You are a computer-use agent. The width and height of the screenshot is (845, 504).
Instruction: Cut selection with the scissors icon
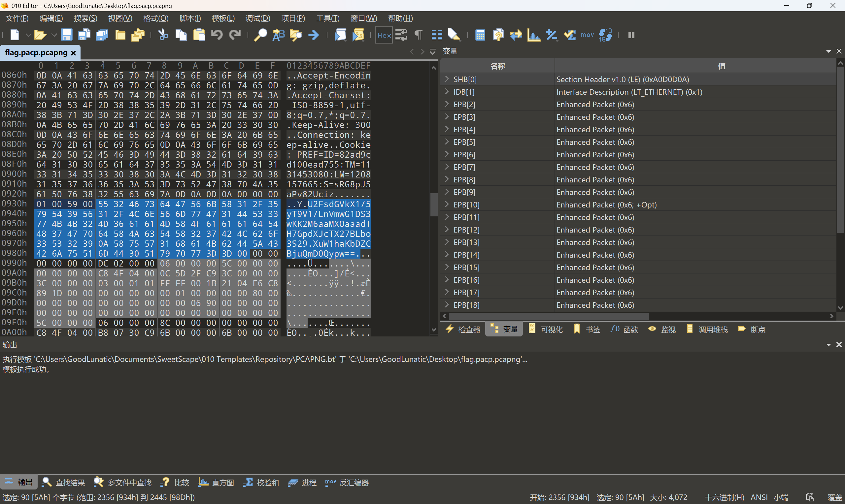click(163, 35)
